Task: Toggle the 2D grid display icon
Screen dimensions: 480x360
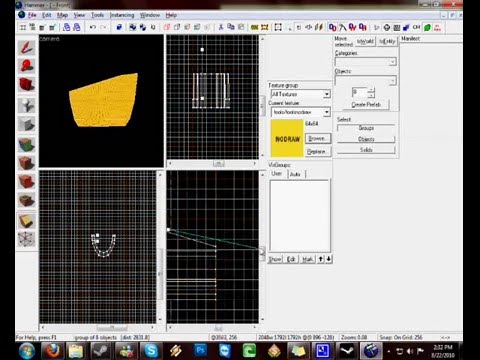Action: pyautogui.click(x=23, y=27)
